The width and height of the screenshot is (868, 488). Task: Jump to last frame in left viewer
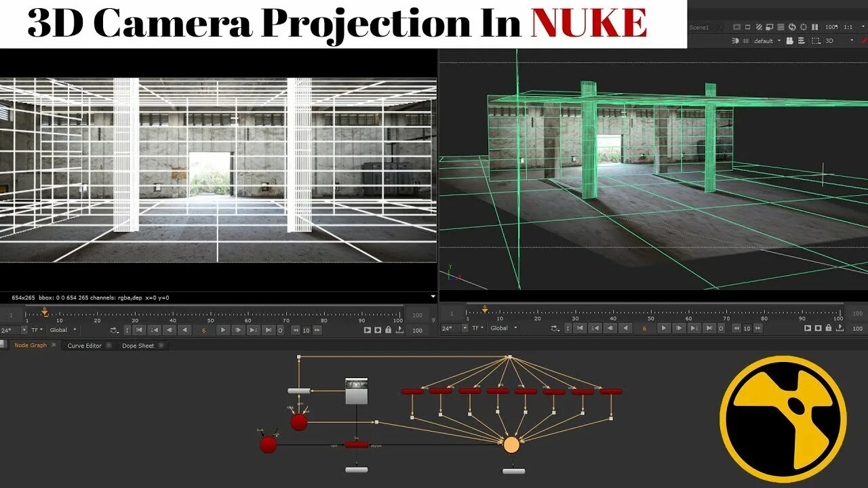coord(269,330)
